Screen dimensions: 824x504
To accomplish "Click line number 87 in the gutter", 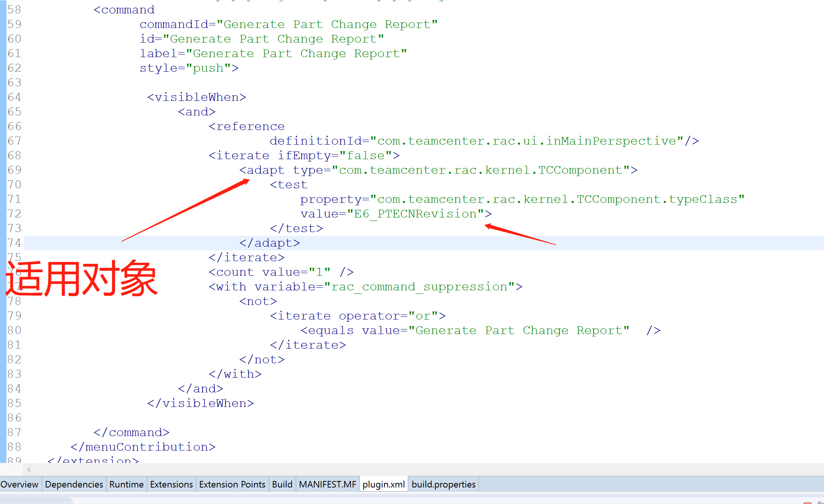I will point(14,433).
